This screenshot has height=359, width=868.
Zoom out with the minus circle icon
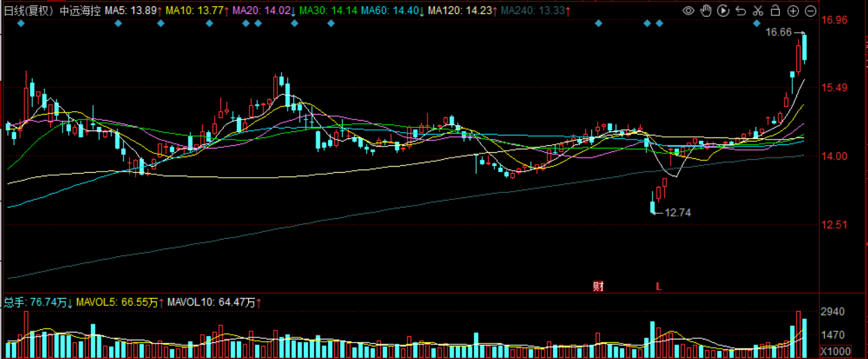[x=810, y=10]
